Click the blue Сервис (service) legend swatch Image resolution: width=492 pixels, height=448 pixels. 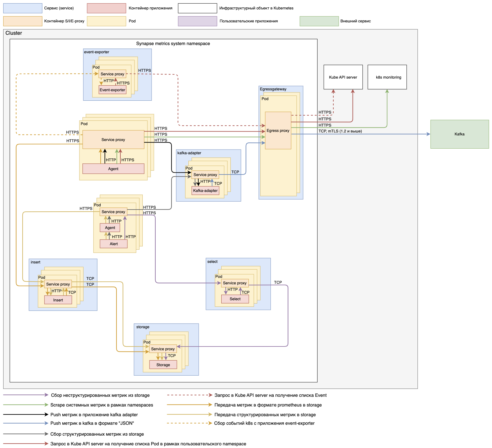[23, 8]
